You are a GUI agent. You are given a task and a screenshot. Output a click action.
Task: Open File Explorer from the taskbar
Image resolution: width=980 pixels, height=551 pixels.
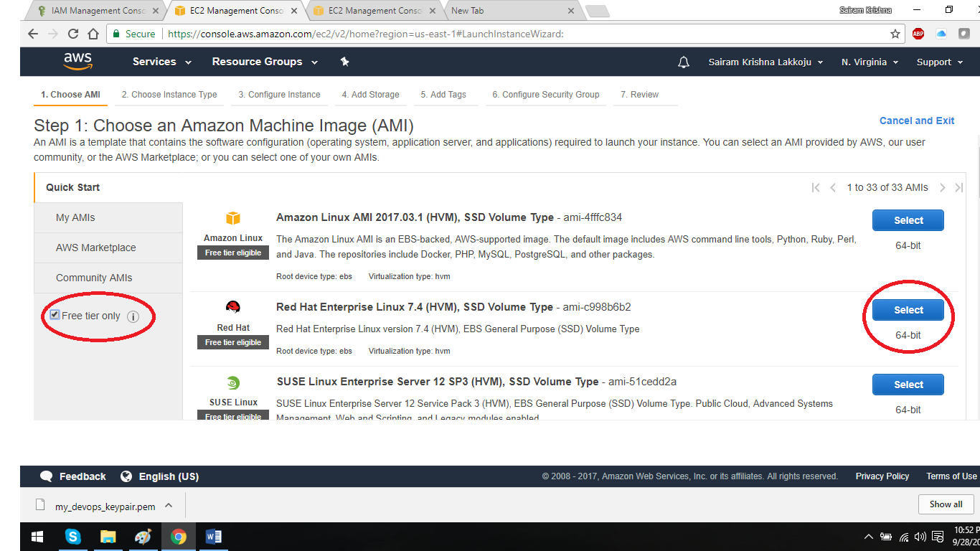click(x=108, y=537)
